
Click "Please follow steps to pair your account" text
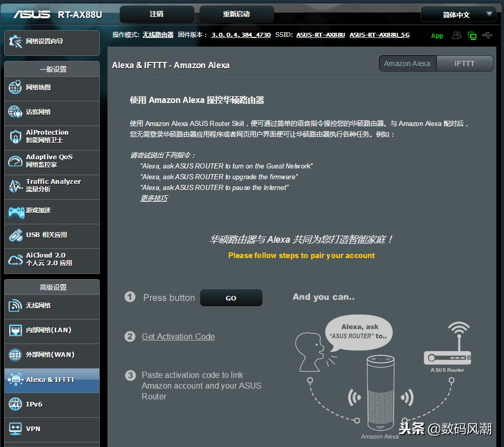point(301,256)
